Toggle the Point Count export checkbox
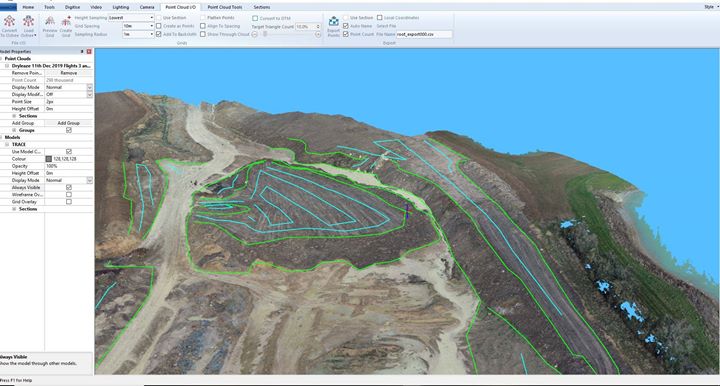720x386 pixels. (x=346, y=34)
